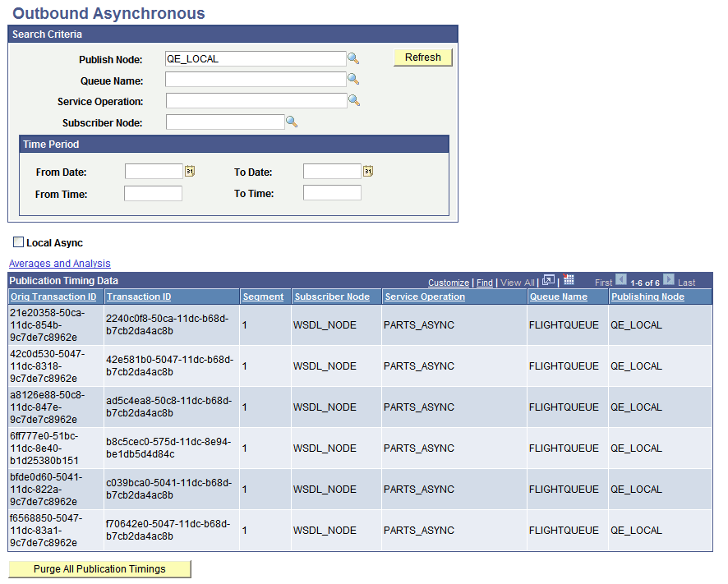Viewport: 728px width, 584px height.
Task: Open the To Date calendar picker
Action: pyautogui.click(x=366, y=171)
